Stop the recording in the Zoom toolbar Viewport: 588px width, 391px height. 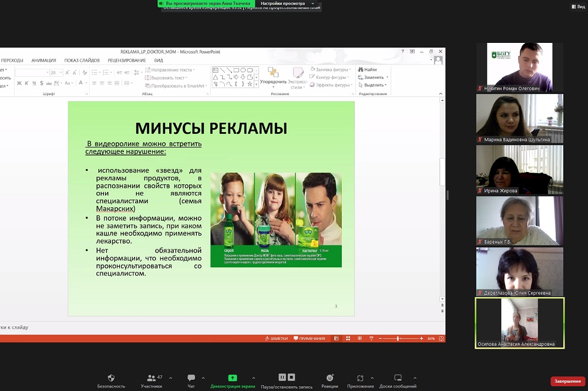click(x=292, y=377)
